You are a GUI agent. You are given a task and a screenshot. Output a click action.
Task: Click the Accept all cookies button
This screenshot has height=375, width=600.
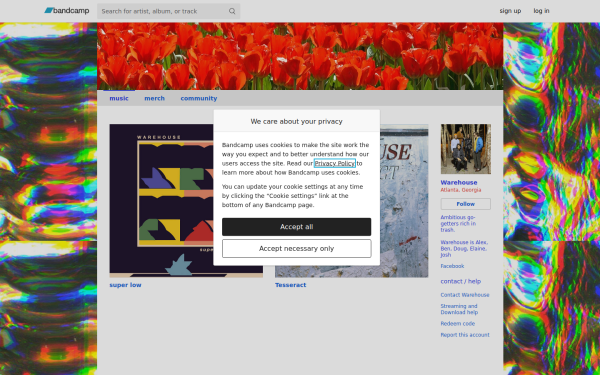click(297, 227)
